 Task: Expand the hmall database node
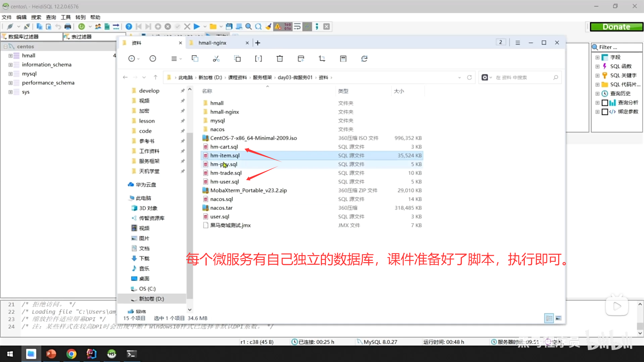pyautogui.click(x=10, y=55)
